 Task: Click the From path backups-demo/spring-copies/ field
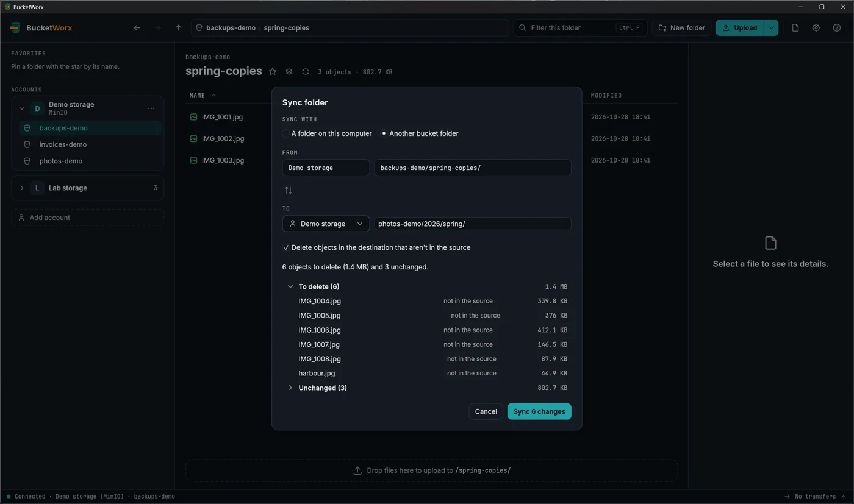[473, 168]
